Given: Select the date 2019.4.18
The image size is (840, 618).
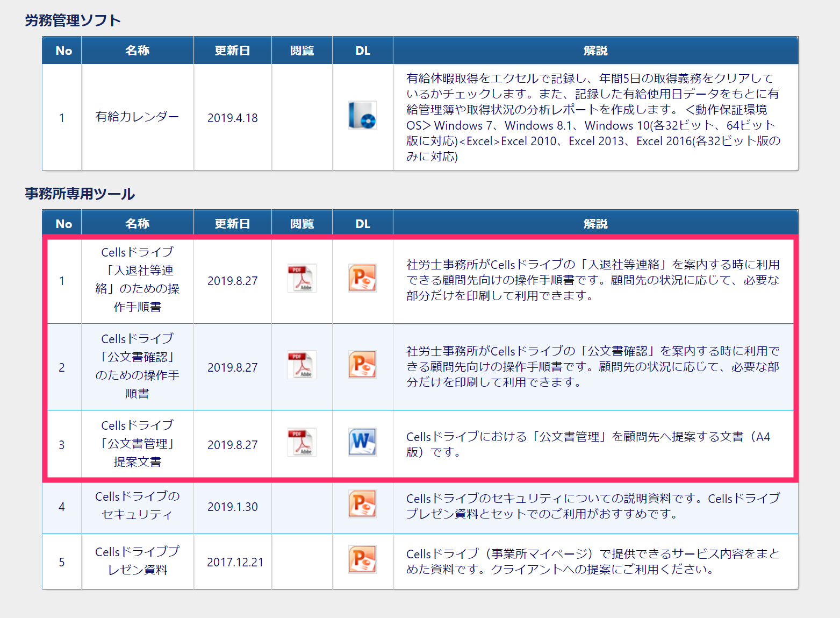Looking at the screenshot, I should pos(233,118).
